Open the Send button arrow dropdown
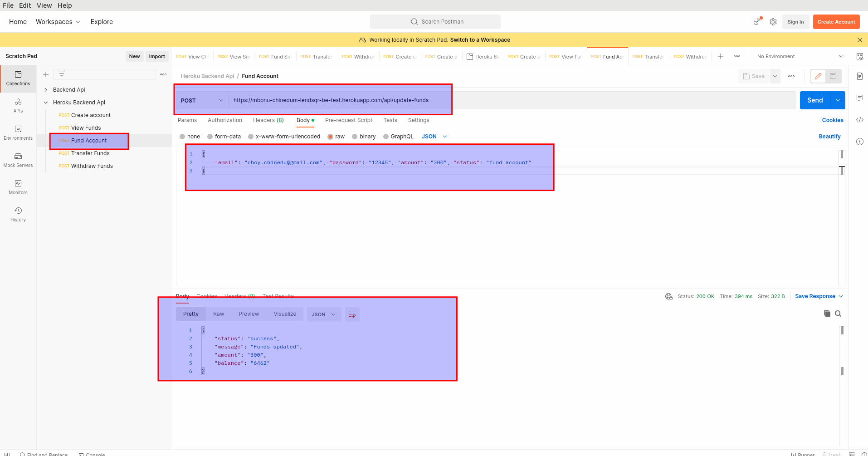 pos(838,100)
